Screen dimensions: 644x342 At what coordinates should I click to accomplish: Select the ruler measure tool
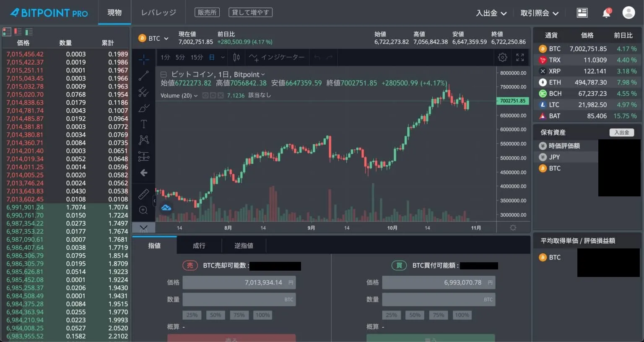pyautogui.click(x=143, y=194)
